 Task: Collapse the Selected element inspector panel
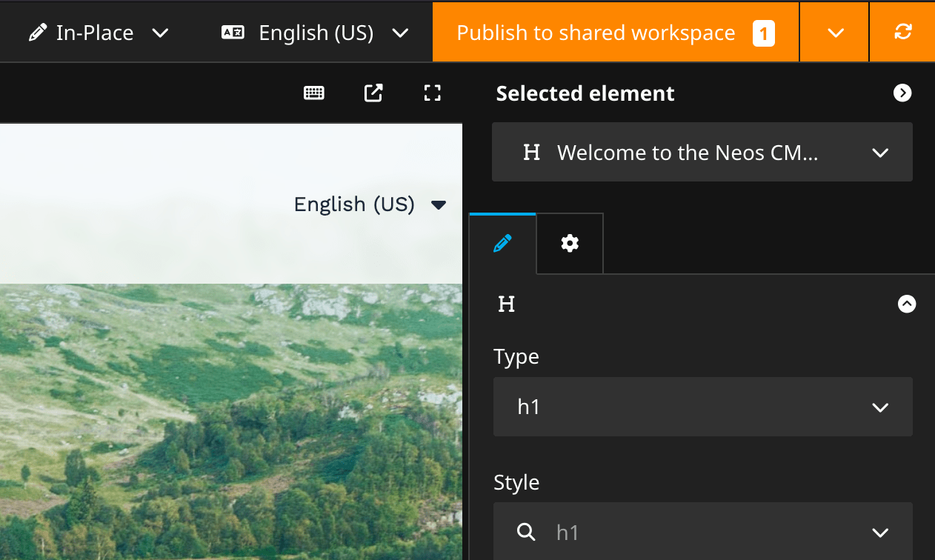[x=902, y=93]
